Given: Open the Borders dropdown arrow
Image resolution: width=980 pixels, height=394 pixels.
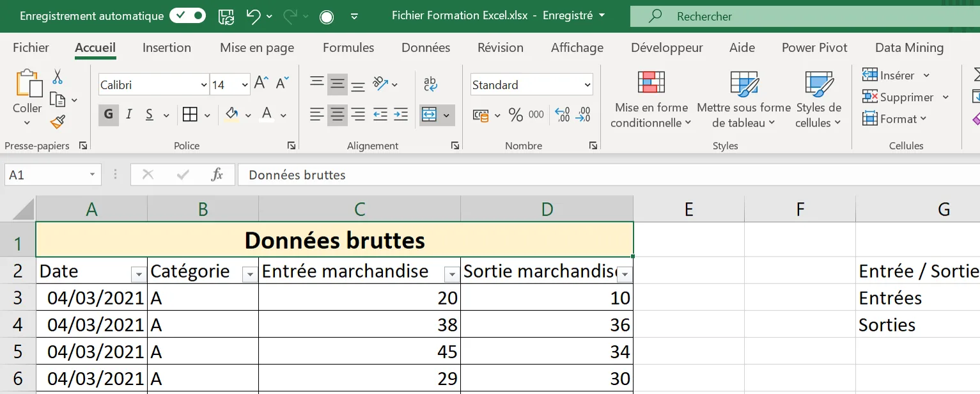Looking at the screenshot, I should point(207,116).
